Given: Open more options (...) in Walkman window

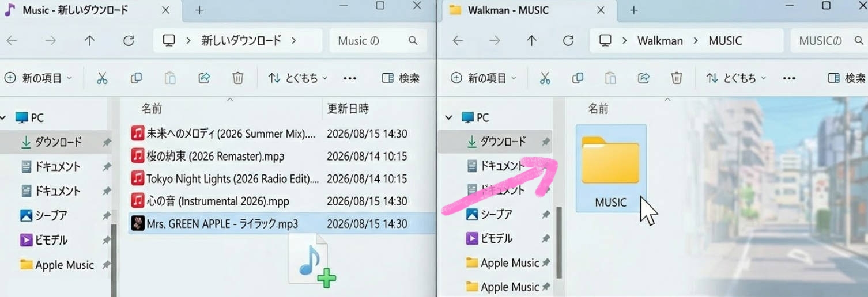Looking at the screenshot, I should [789, 78].
